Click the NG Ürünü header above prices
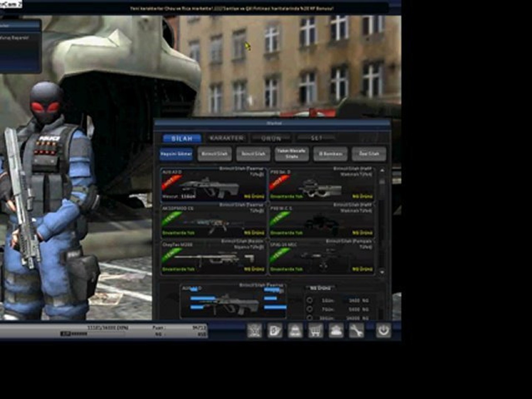 click(320, 288)
